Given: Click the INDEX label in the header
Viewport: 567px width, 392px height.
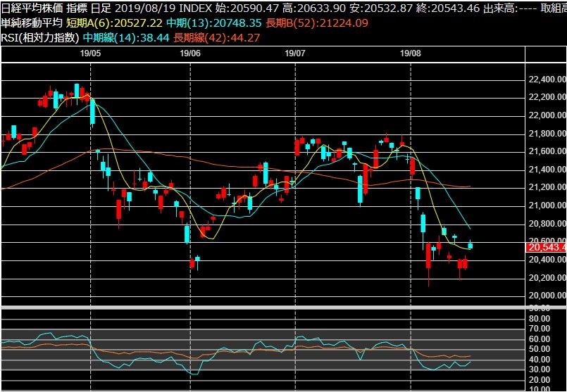Looking at the screenshot, I should [195, 8].
